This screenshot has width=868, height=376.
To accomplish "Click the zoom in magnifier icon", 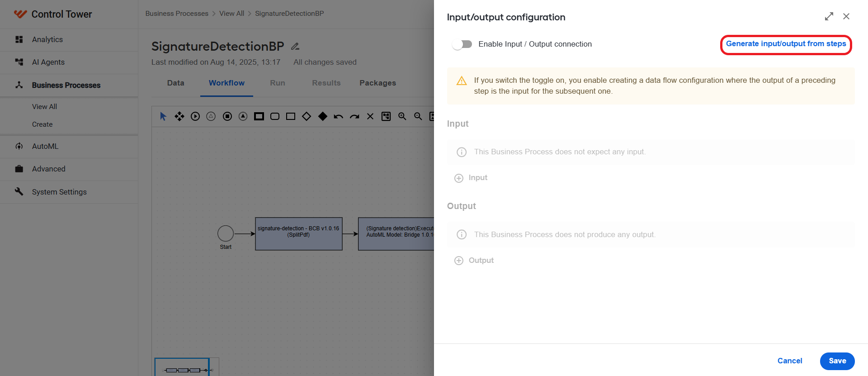I will click(x=402, y=116).
